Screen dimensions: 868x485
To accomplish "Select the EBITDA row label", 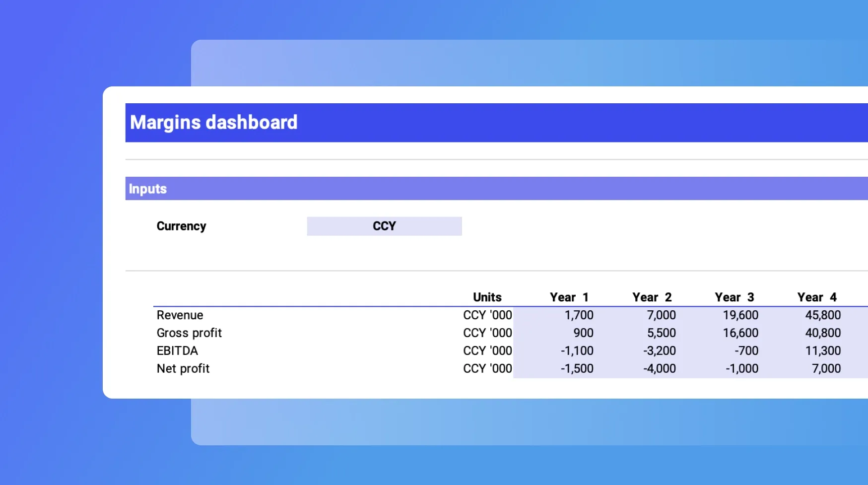I will pos(177,351).
